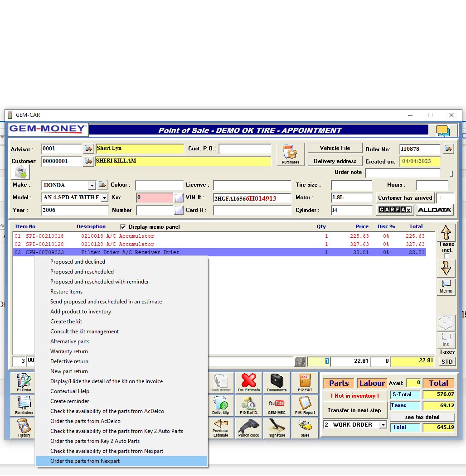
Task: Open the vehicle make lookup icon
Action: 102,185
